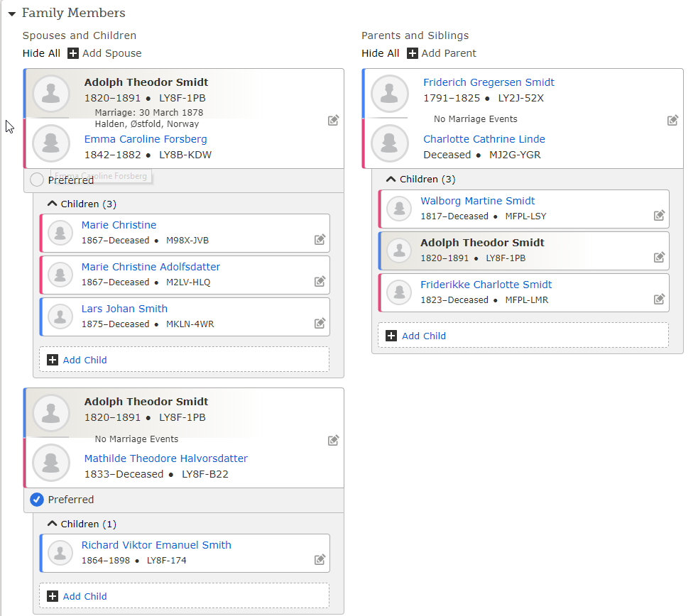
Task: Set Emma Caroline Forsberg as preferred spouse
Action: click(36, 180)
